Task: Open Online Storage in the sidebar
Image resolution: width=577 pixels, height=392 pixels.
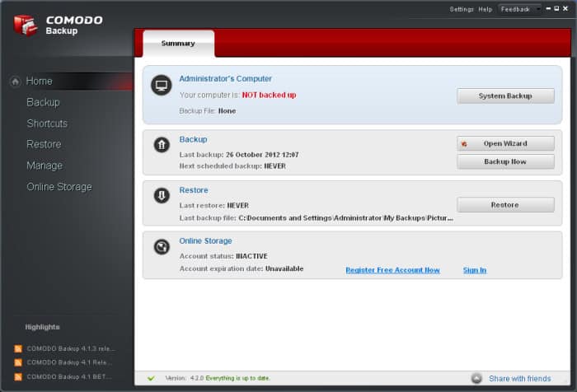Action: tap(59, 187)
